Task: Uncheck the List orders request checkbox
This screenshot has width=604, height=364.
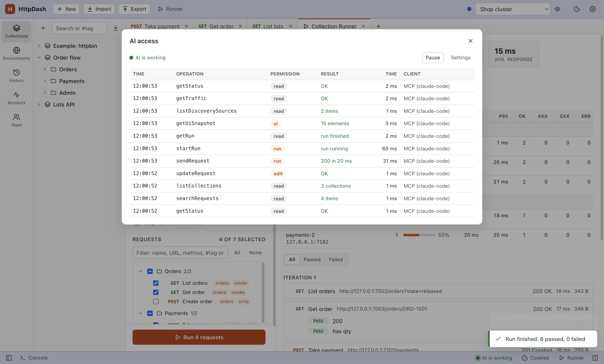Action: point(156,283)
